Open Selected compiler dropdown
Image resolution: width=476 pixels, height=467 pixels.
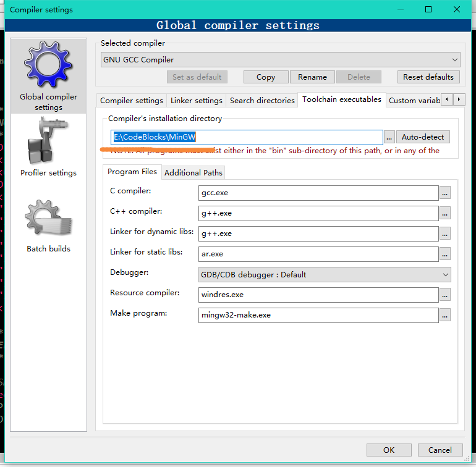pos(280,60)
